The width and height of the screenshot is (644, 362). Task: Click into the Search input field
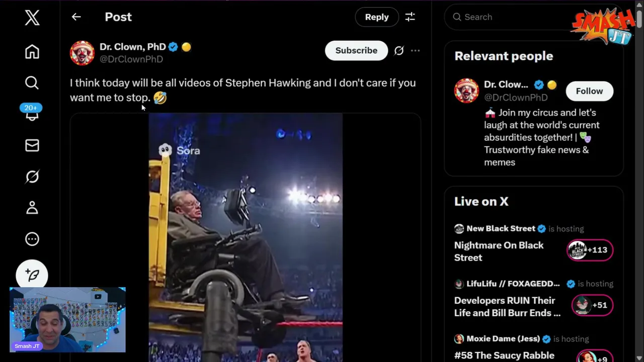pos(513,17)
